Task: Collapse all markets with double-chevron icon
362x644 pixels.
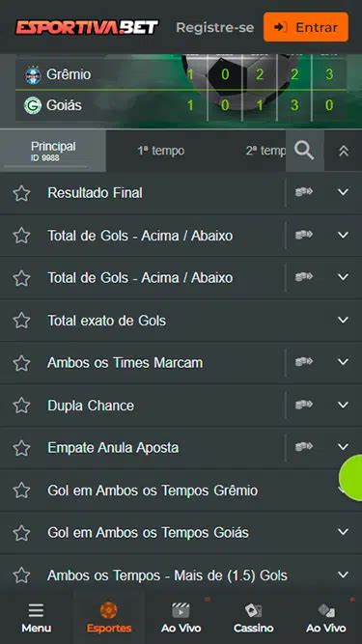Action: point(344,152)
